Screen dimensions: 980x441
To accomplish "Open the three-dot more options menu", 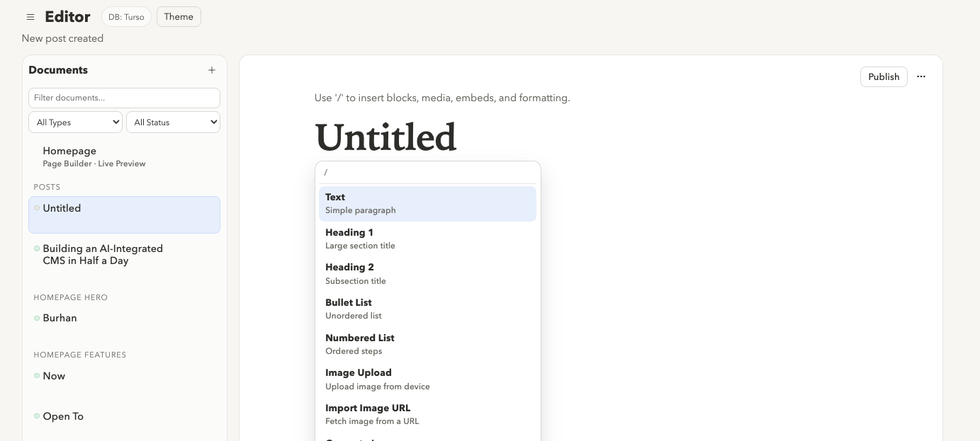I will click(921, 76).
